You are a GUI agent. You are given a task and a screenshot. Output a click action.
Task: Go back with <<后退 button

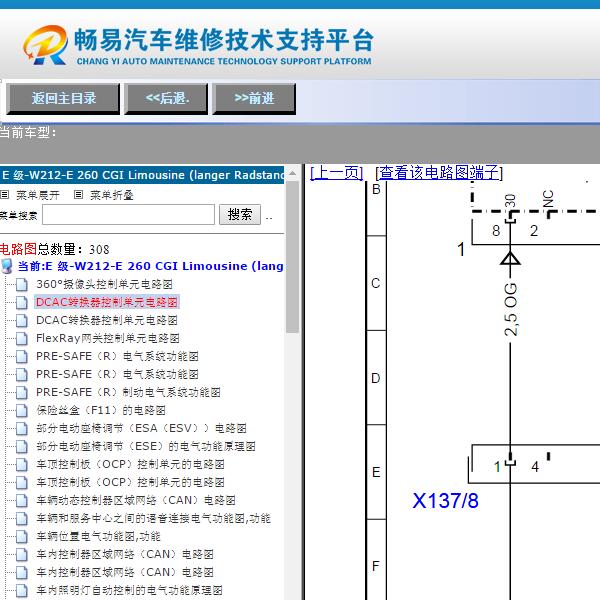pyautogui.click(x=166, y=99)
